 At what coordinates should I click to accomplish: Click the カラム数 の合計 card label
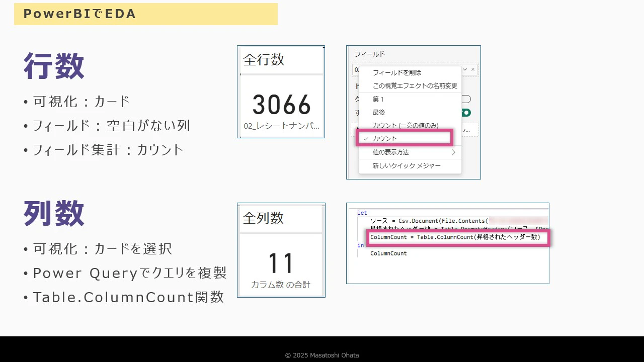pos(281,285)
